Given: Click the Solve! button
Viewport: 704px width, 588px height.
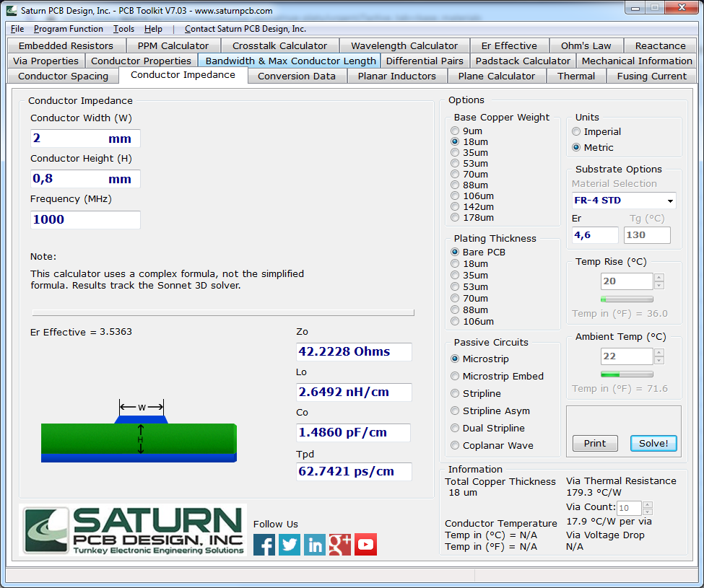Looking at the screenshot, I should point(653,444).
